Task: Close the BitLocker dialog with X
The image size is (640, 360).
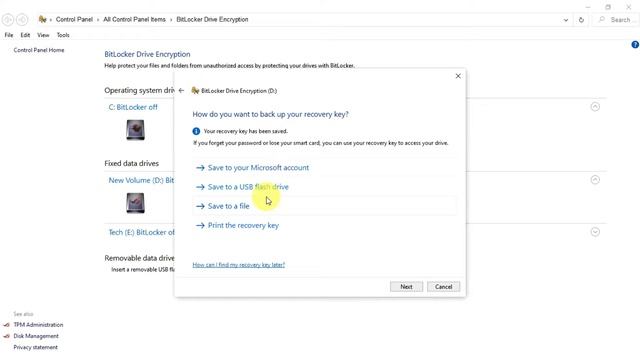Action: tap(458, 76)
